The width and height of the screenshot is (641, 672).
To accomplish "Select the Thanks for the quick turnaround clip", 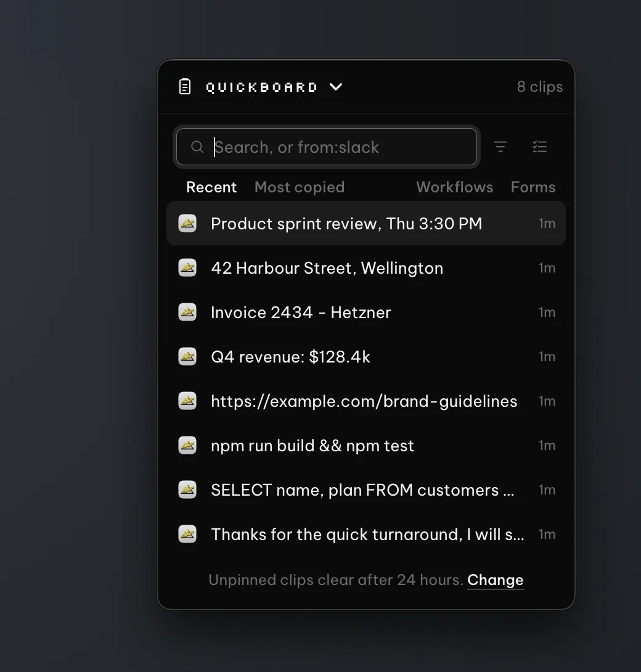I will pos(366,535).
